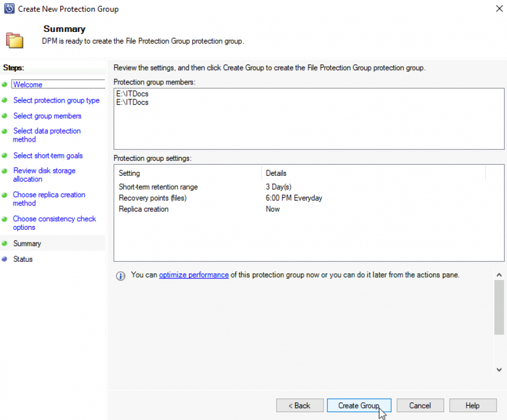507x420 pixels.
Task: Open Help from the wizard
Action: coord(472,405)
